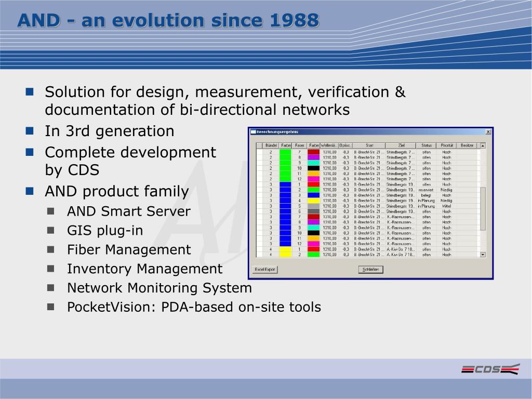Click the 'In 3rd generation' bullet
The height and width of the screenshot is (399, 532).
[110, 131]
